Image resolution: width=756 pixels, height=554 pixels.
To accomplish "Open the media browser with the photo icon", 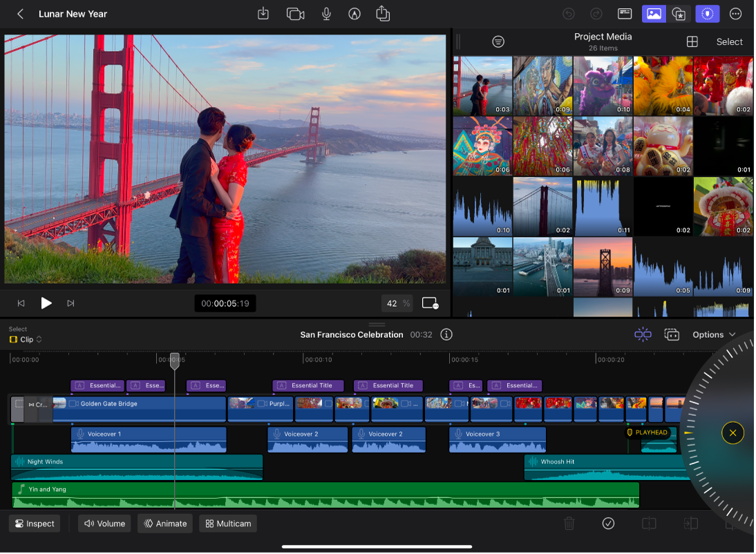I will 654,14.
